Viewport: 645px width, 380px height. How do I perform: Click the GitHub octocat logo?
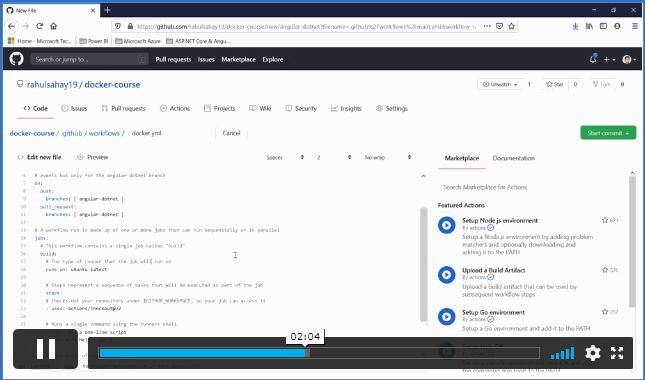(x=16, y=59)
